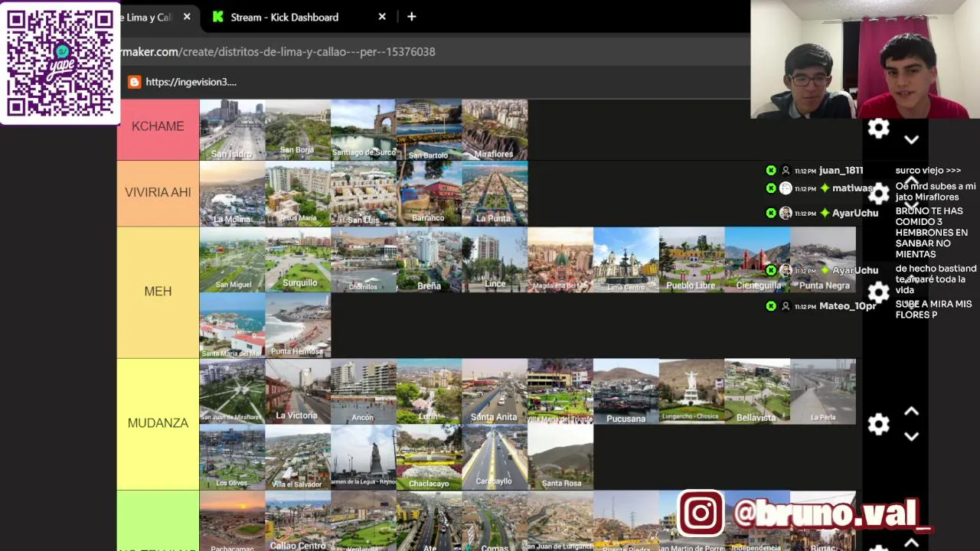The height and width of the screenshot is (551, 980).
Task: Select the Miraflores district image
Action: 495,129
